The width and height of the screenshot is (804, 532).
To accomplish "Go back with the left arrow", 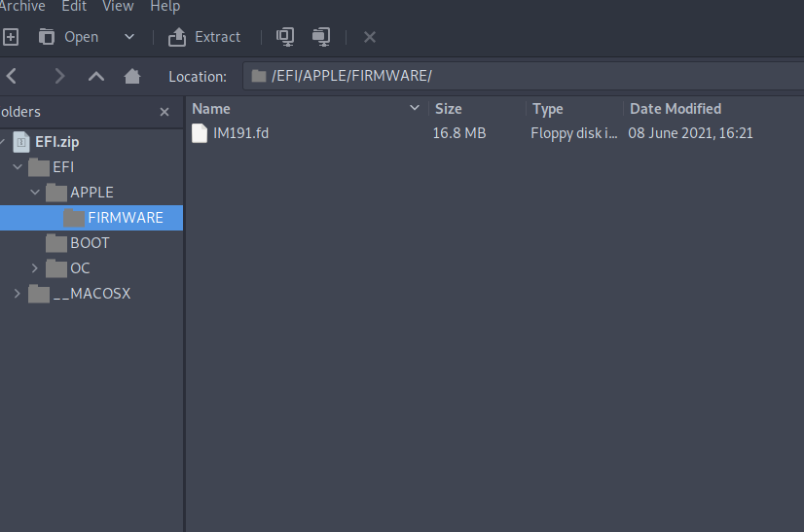I will click(x=12, y=77).
